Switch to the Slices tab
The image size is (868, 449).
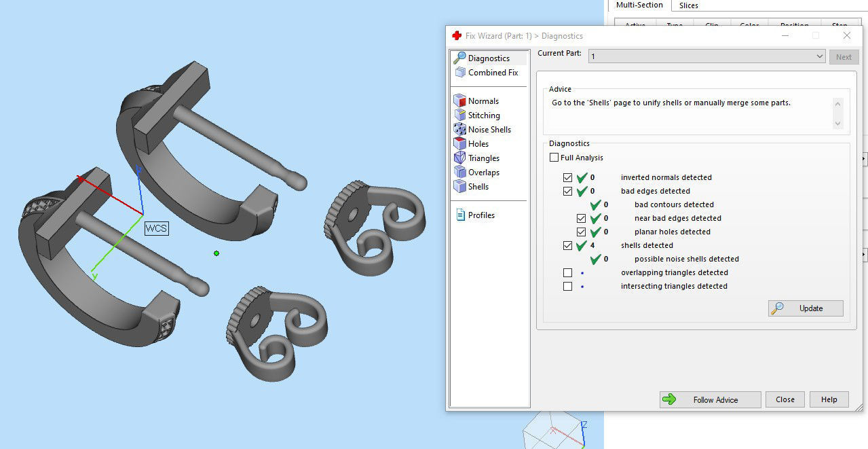tap(689, 5)
